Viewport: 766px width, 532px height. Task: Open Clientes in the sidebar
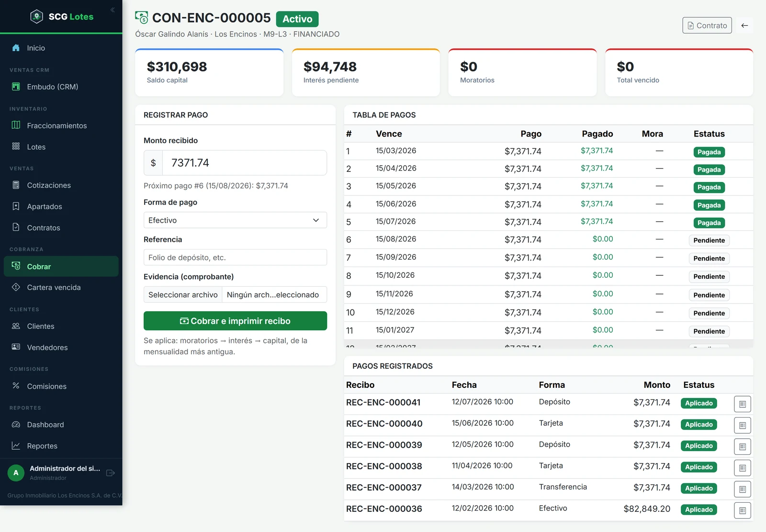point(61,326)
